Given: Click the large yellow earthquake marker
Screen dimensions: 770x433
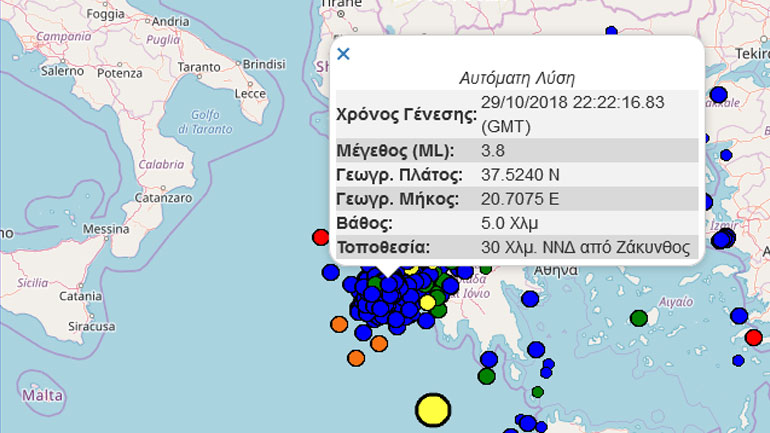Looking at the screenshot, I should coord(433,410).
